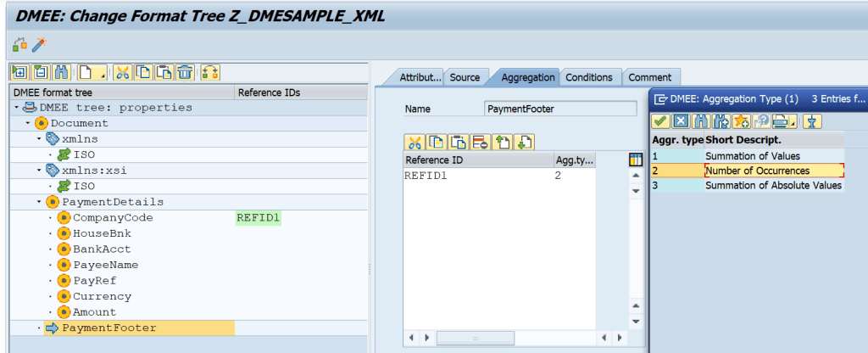Click the binoculars find icon in the tree toolbar

(x=61, y=72)
